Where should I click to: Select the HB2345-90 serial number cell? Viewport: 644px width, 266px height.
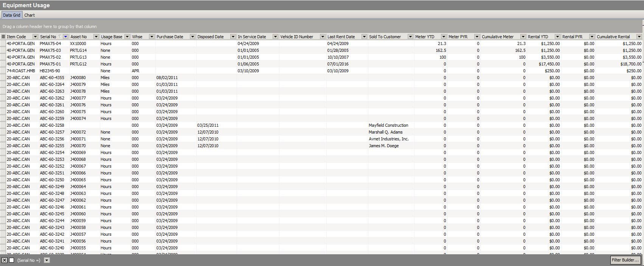(54, 71)
